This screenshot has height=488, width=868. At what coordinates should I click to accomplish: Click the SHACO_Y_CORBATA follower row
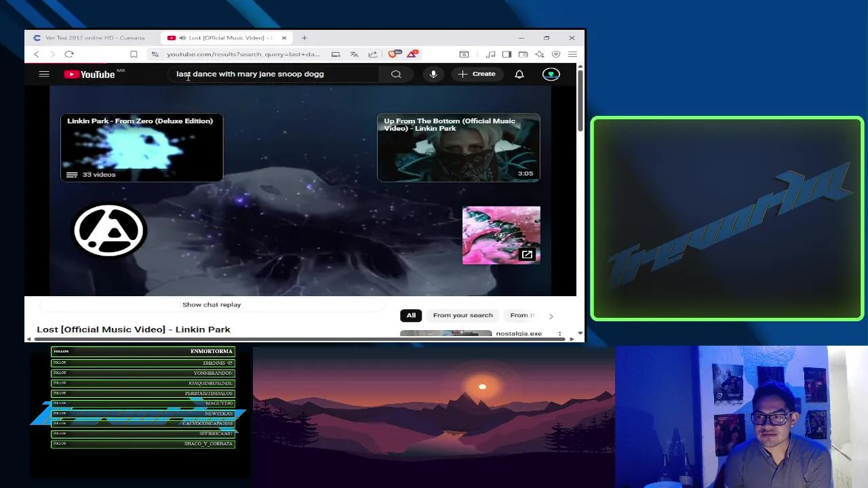click(x=143, y=444)
